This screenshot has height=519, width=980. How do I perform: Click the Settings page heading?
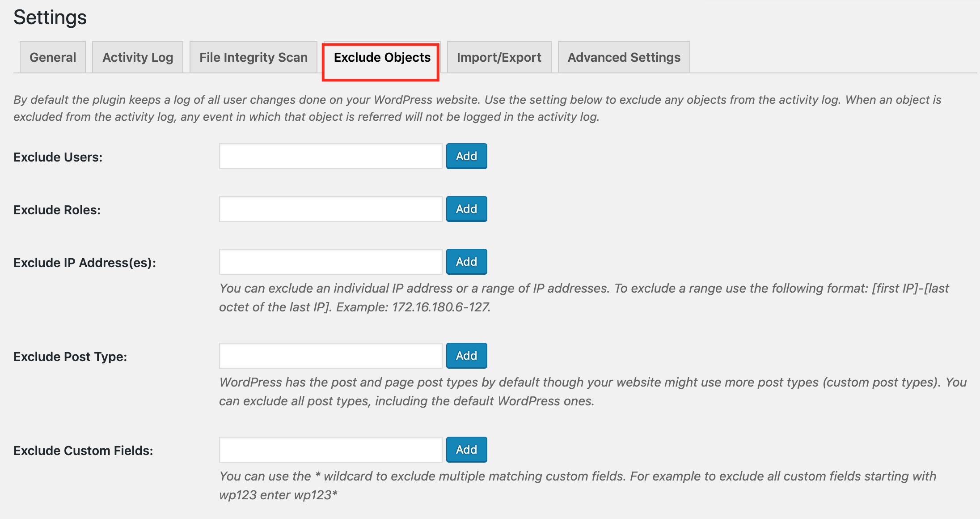tap(50, 18)
